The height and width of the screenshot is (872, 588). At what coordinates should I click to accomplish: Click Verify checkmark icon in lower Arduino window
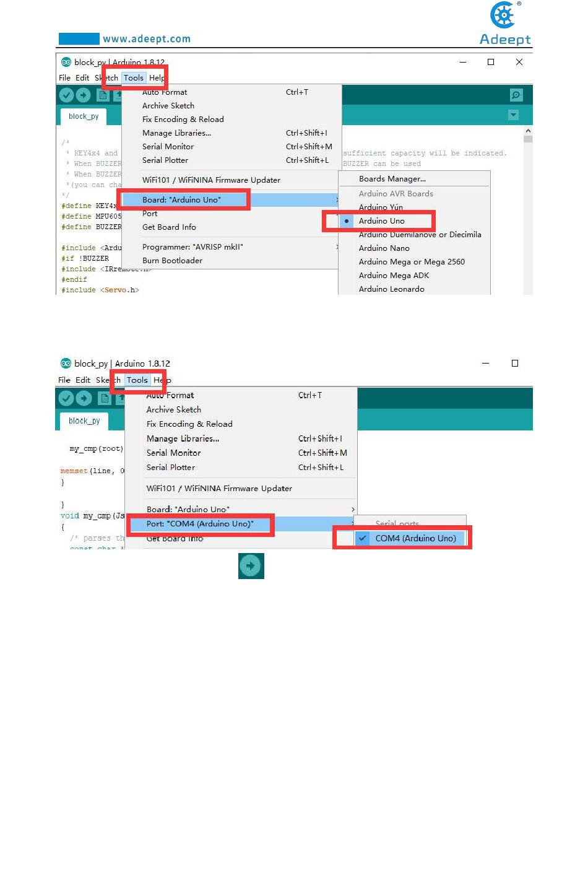click(x=66, y=398)
